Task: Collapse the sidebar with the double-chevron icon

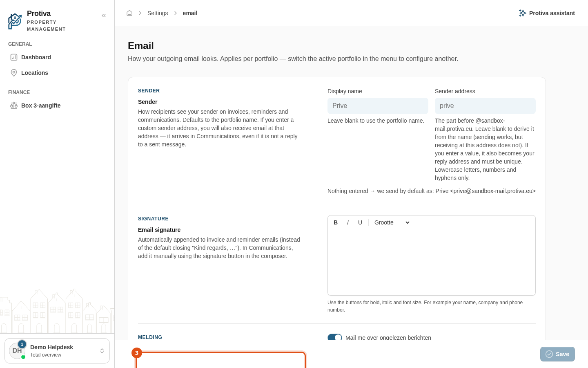Action: point(104,16)
